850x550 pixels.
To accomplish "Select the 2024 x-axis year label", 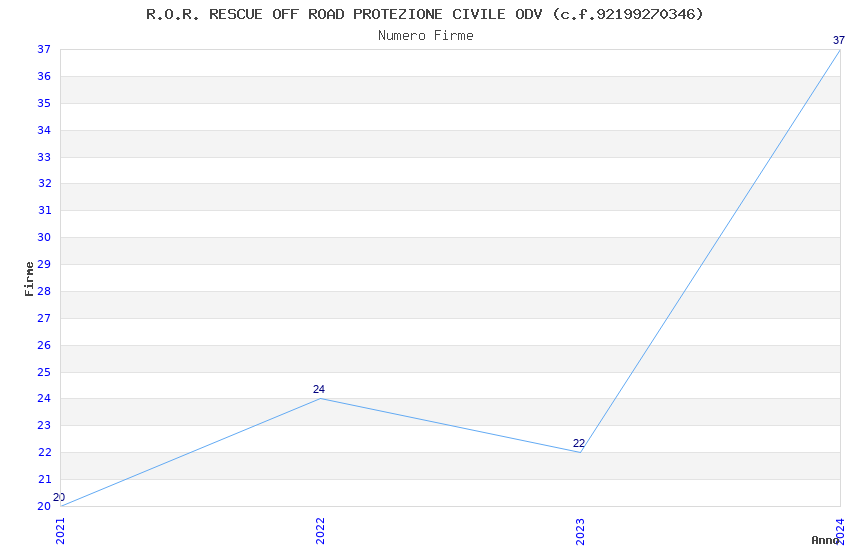I will (x=841, y=531).
